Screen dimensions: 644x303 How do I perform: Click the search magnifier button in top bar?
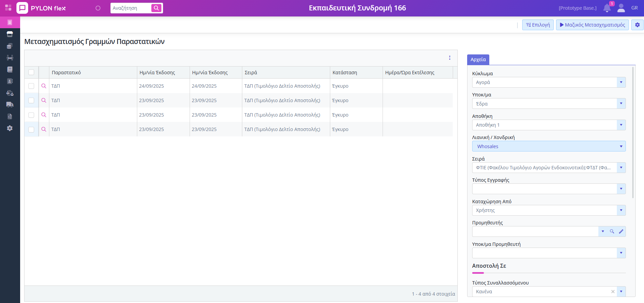(156, 8)
